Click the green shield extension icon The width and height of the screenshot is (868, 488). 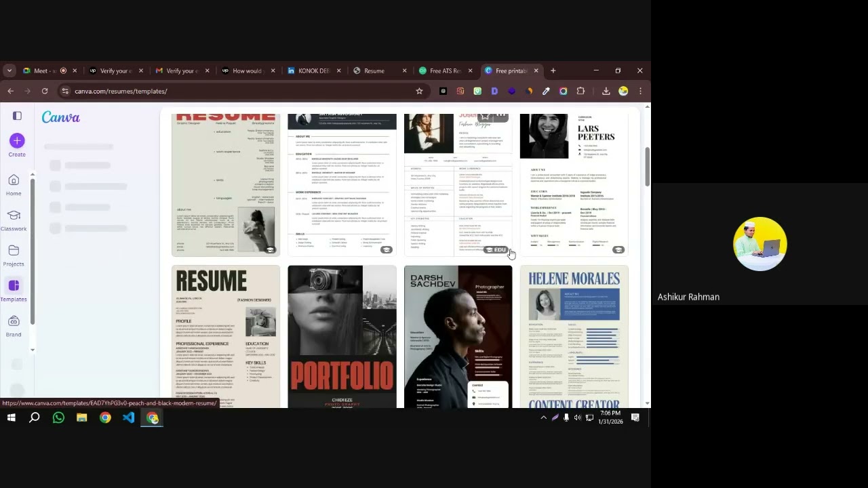tap(477, 91)
